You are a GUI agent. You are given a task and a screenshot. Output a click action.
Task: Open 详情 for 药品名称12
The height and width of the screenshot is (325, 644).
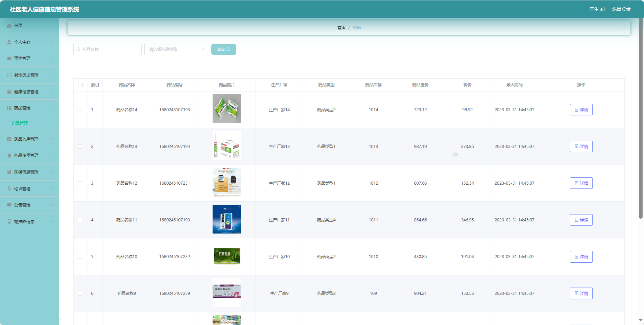581,183
